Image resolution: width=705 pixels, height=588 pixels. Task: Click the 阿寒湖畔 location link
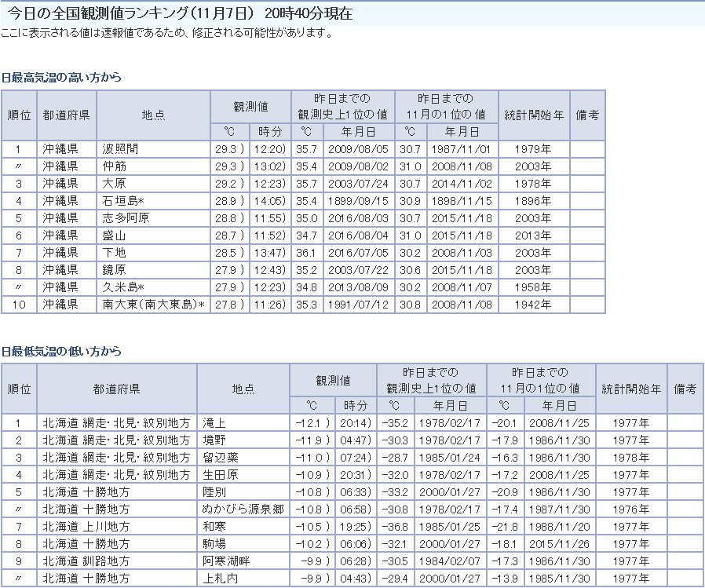[x=223, y=561]
